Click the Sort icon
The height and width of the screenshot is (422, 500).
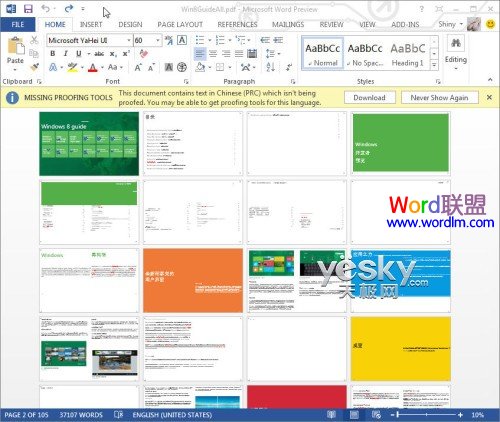click(271, 67)
